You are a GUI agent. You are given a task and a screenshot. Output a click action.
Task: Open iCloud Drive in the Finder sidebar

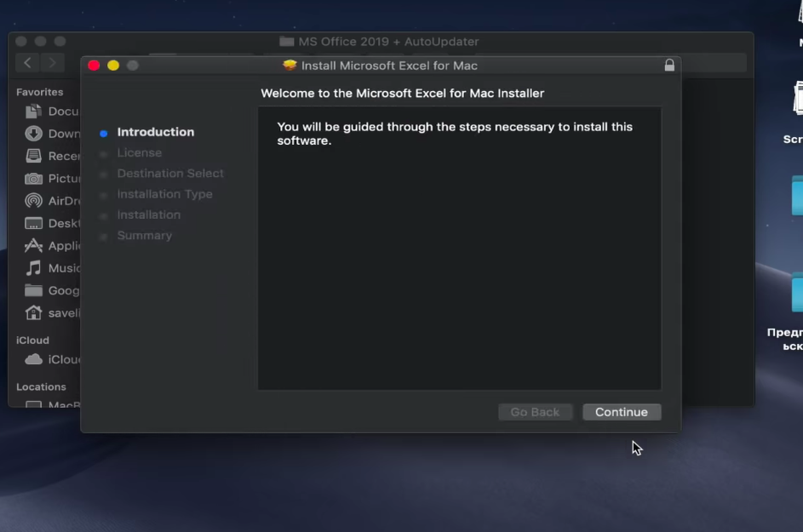pos(52,359)
